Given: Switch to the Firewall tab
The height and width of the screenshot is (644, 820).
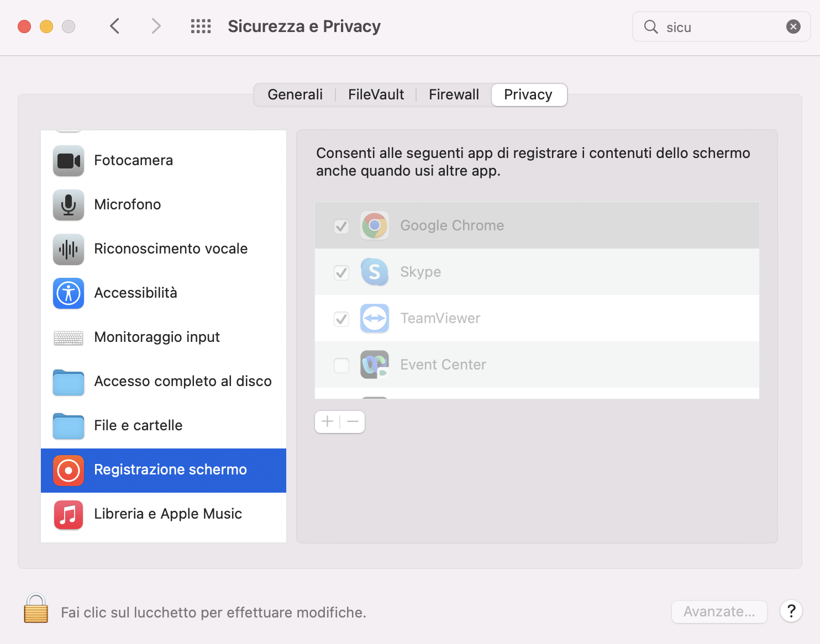Looking at the screenshot, I should [454, 94].
